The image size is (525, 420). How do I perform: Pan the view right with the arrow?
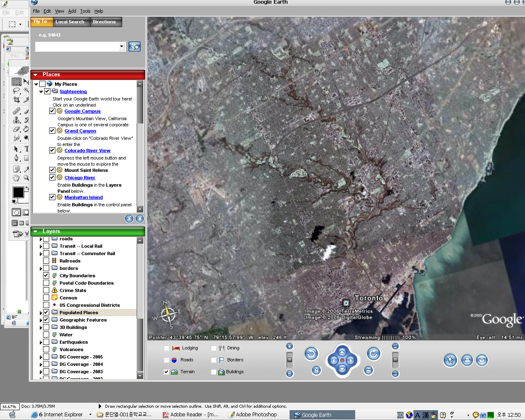[351, 361]
